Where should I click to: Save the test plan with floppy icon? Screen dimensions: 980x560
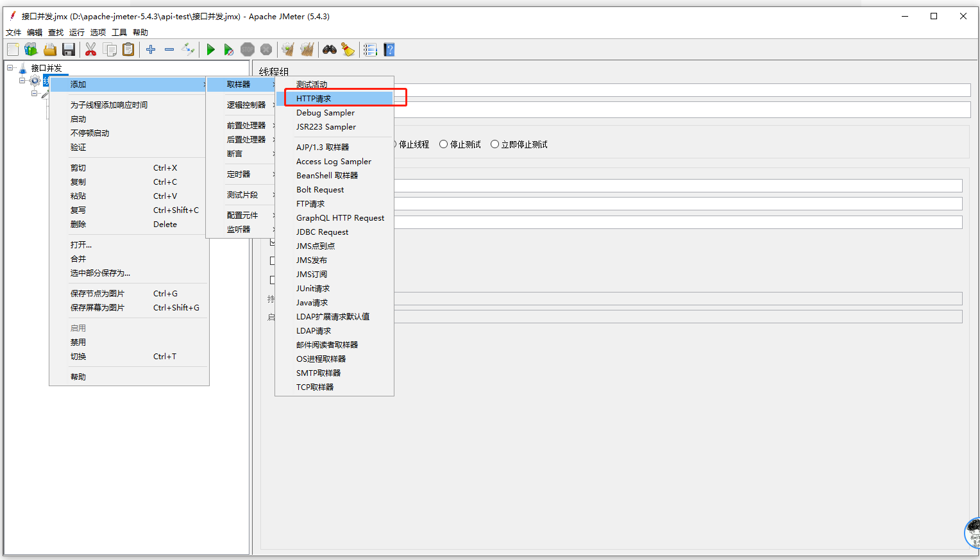point(69,49)
